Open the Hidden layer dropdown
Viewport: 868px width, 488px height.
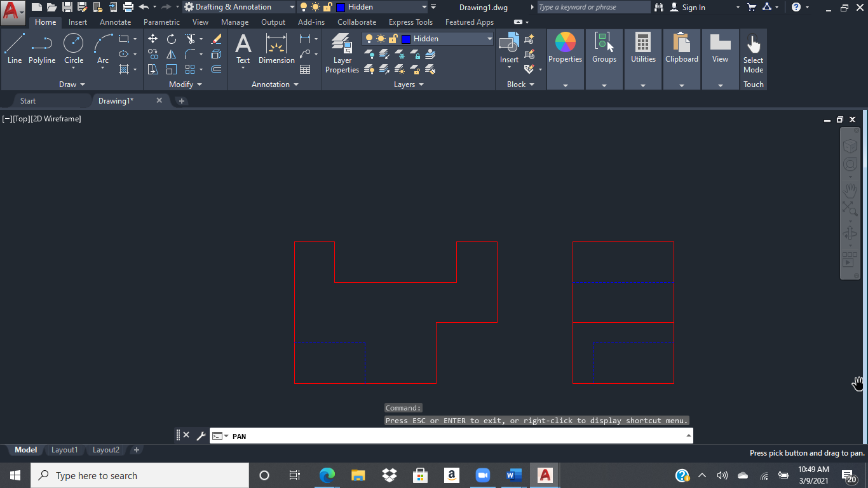[489, 39]
